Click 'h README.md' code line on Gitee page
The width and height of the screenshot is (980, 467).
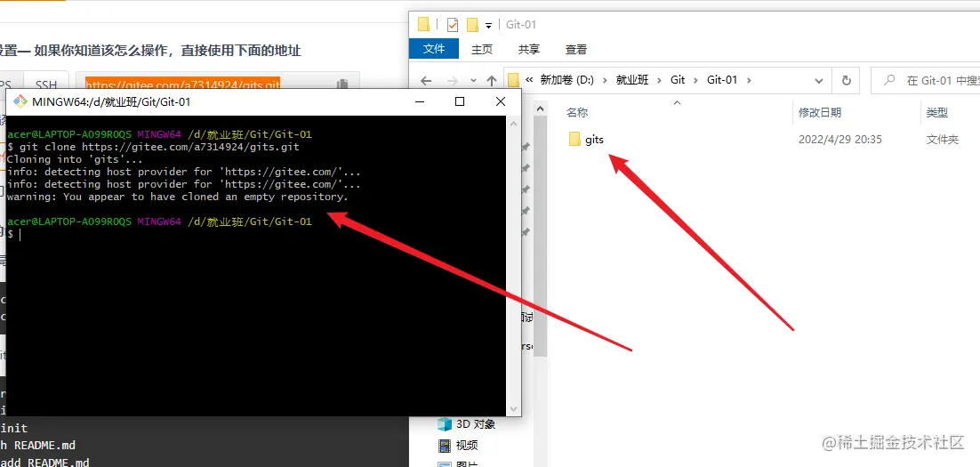click(x=37, y=445)
